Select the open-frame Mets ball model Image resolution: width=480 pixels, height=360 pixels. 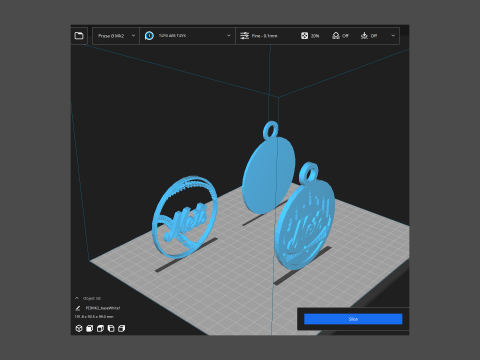coord(185,217)
